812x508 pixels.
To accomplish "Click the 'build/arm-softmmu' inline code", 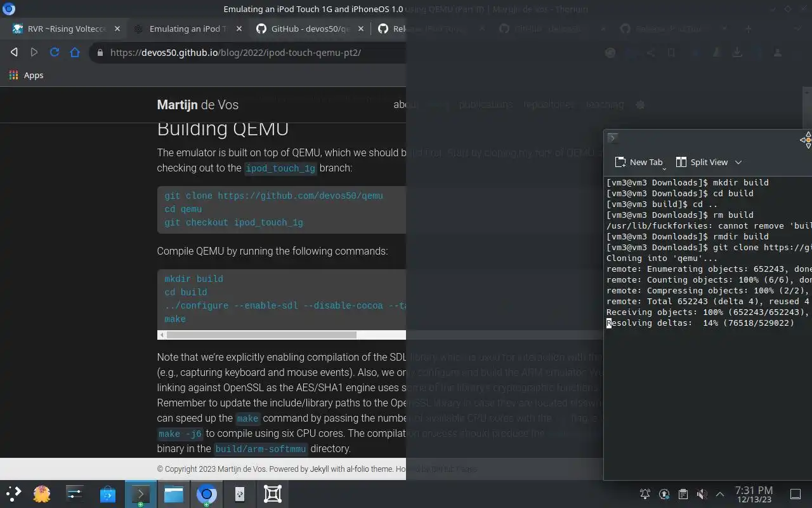I will [261, 449].
